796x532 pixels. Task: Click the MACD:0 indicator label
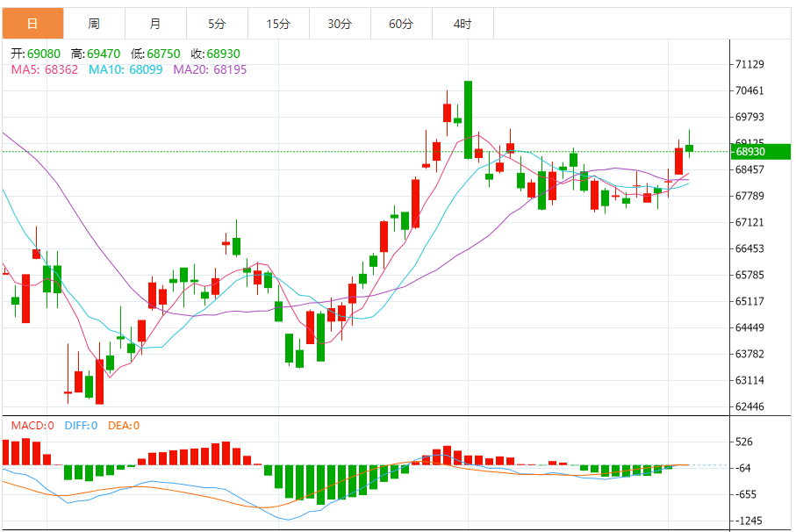[x=32, y=426]
